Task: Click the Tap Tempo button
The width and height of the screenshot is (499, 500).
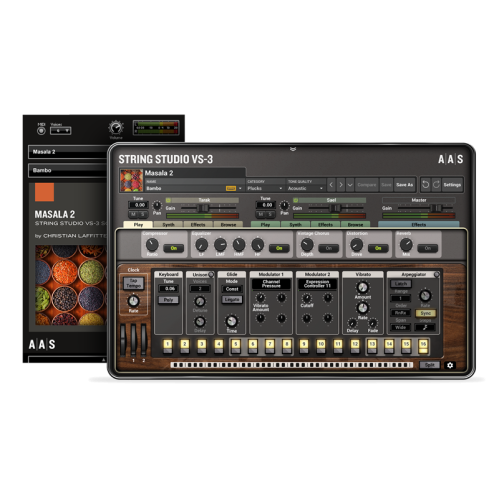Action: (133, 283)
